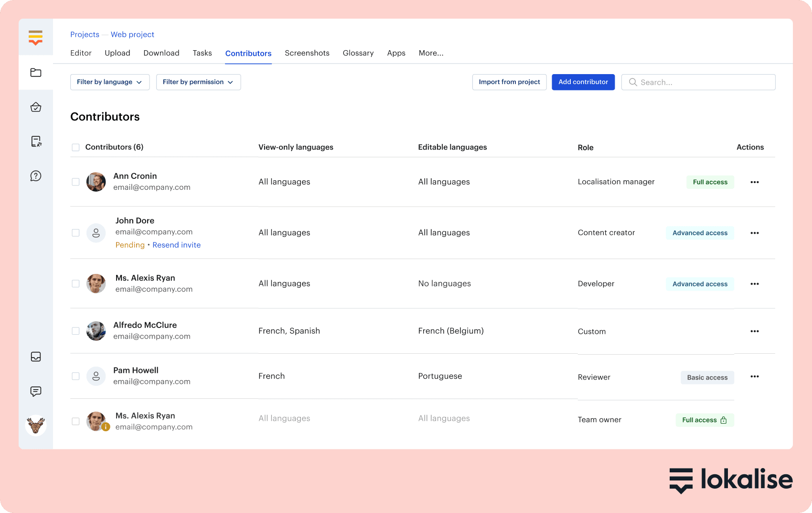Switch to the Glossary tab
This screenshot has width=812, height=513.
pyautogui.click(x=358, y=53)
